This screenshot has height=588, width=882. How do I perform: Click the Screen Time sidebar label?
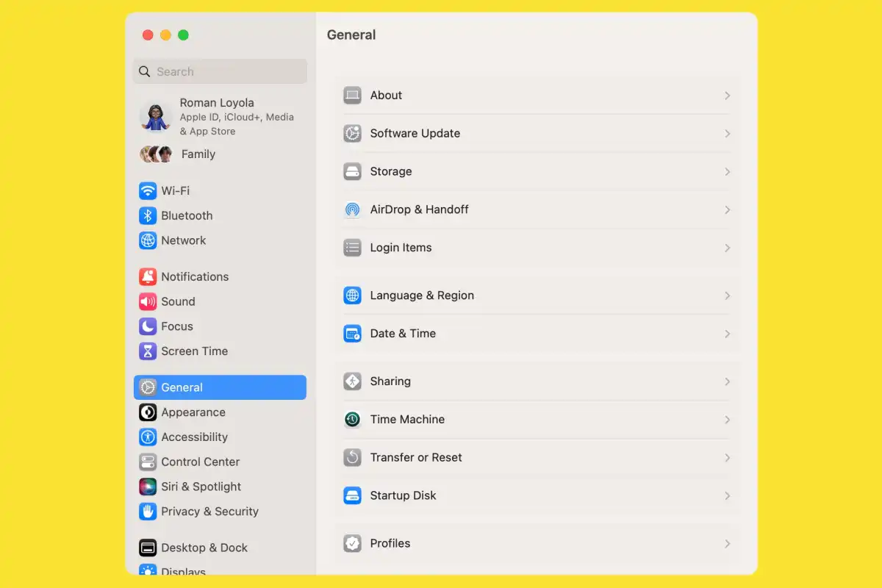(195, 351)
